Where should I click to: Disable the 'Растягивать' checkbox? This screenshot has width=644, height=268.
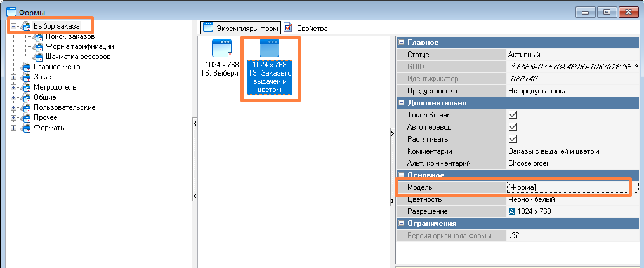tap(513, 139)
